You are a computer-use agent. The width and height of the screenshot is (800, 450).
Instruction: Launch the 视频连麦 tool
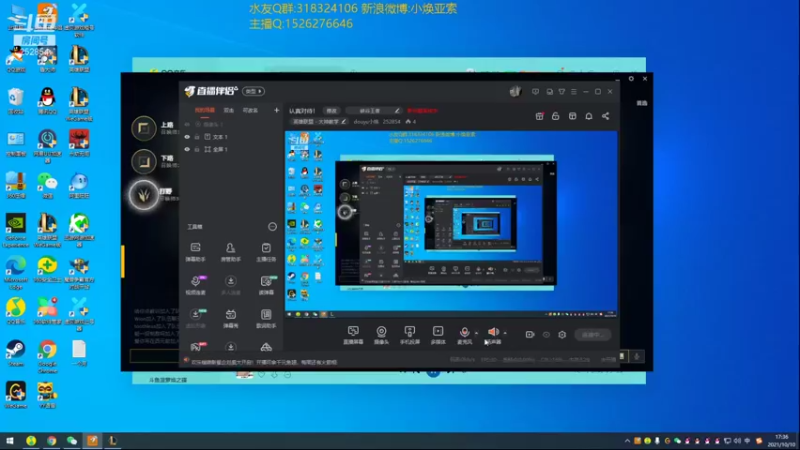195,285
